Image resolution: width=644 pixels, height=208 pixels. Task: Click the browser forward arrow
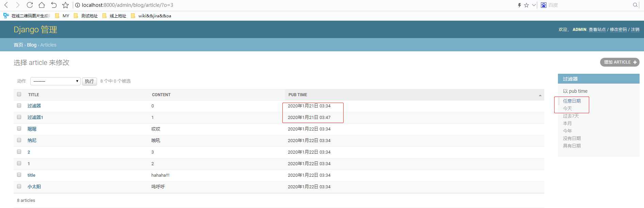click(x=18, y=5)
